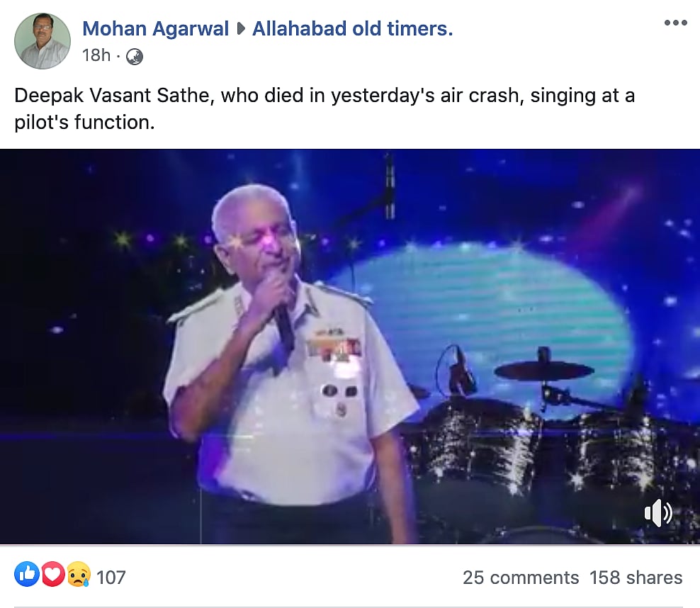Image resolution: width=700 pixels, height=608 pixels.
Task: Open Mohan Agarwal's profile from the name
Action: [155, 28]
